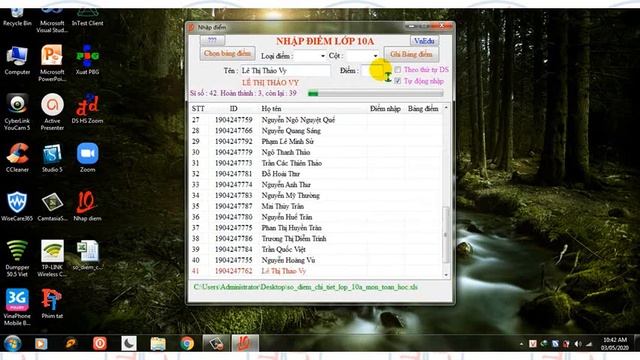
Task: Select row Phan Thị Huyền Trân
Action: click(316, 228)
